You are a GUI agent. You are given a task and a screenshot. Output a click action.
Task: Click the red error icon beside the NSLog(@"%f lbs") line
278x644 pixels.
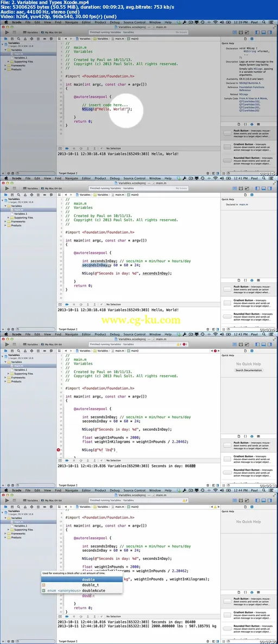pos(59,450)
